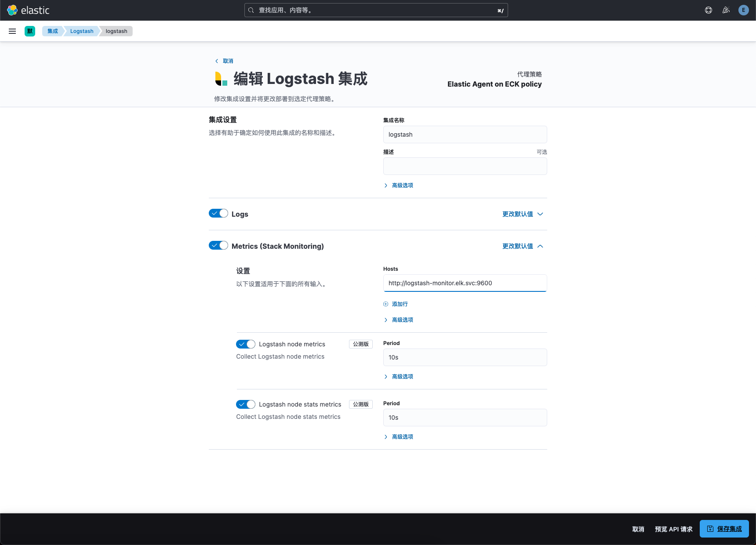This screenshot has height=545, width=756.
Task: Click Collect Logstash node metrics description
Action: (280, 356)
